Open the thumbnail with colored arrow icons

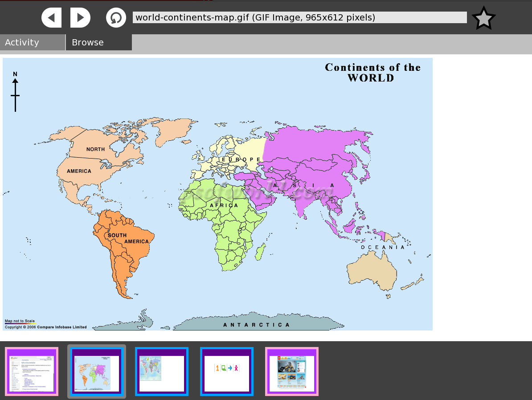227,371
